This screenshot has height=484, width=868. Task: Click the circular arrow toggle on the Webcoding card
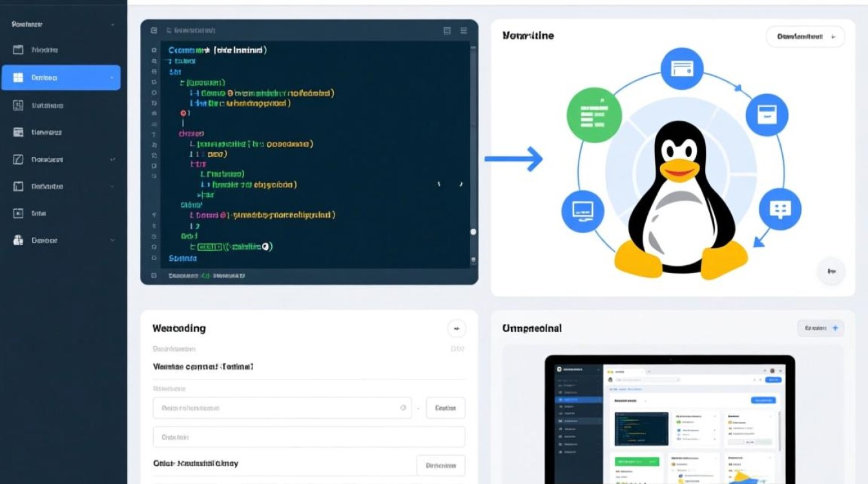[457, 328]
